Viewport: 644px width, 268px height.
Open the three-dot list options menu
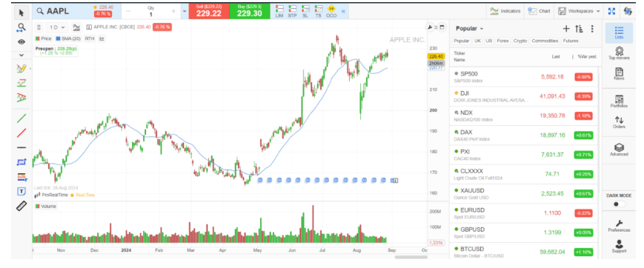[x=592, y=28]
